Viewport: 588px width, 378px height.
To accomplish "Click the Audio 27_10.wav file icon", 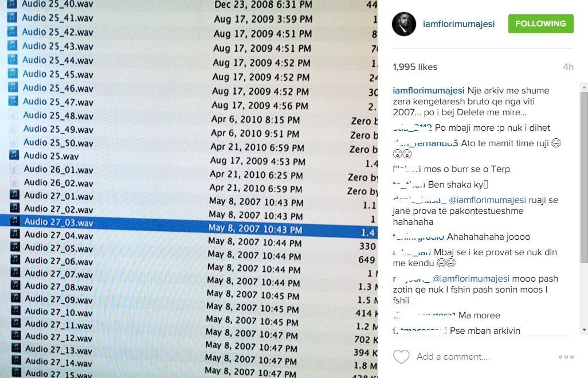I will coord(15,312).
